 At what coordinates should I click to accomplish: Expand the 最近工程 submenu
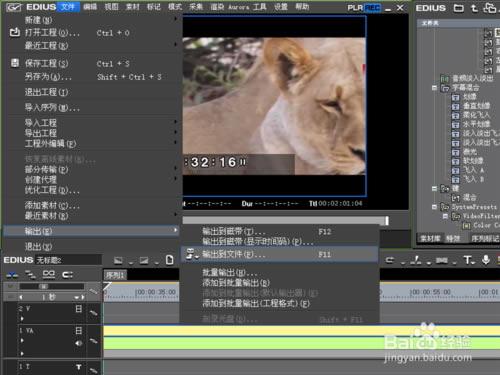(175, 44)
